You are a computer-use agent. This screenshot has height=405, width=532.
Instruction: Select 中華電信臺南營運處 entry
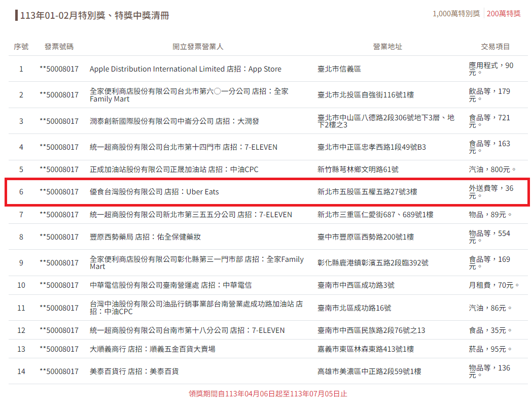[170, 285]
